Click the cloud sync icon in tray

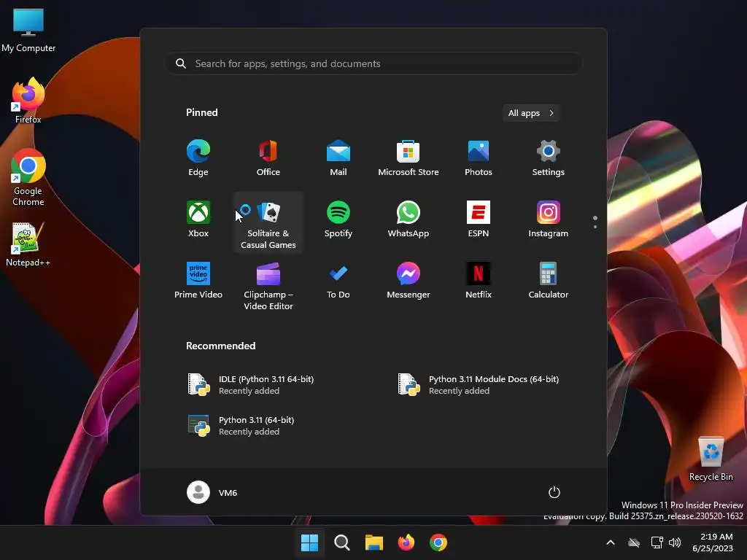634,542
